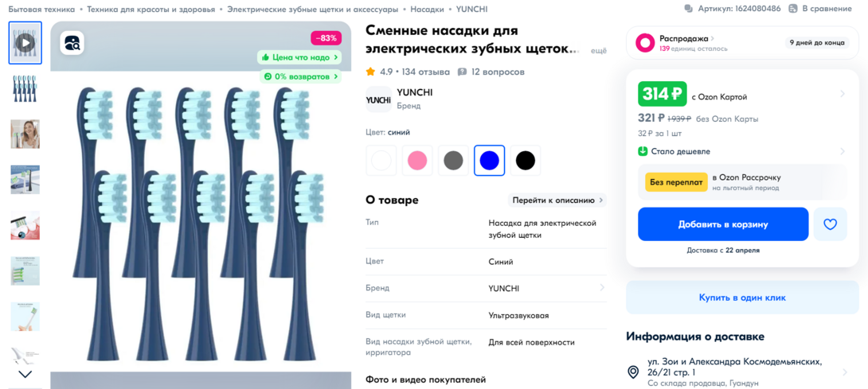Choose the black color option

tap(526, 161)
